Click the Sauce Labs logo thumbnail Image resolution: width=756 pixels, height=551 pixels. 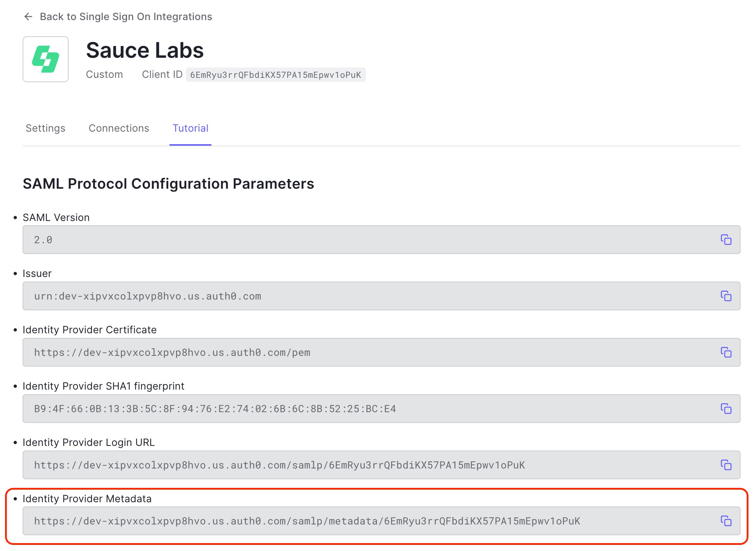tap(46, 59)
